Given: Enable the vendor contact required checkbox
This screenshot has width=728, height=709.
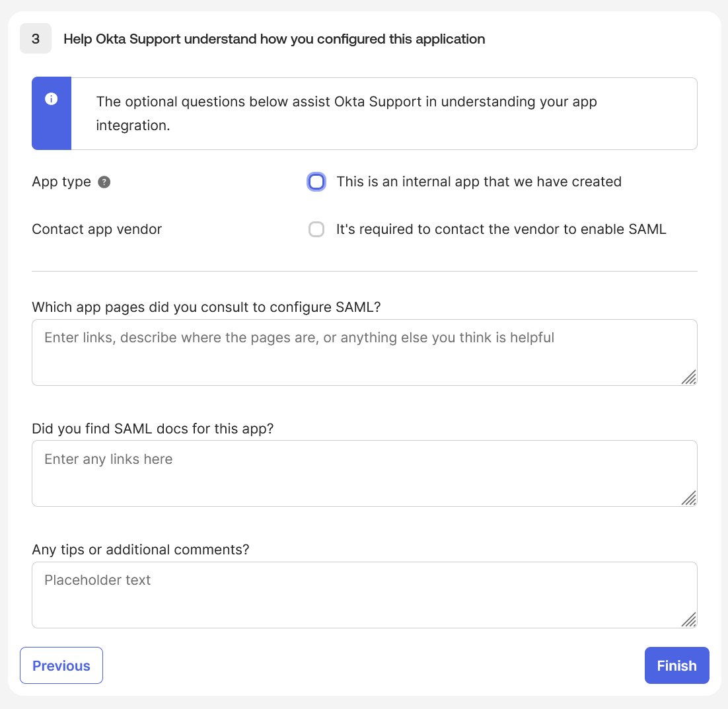Looking at the screenshot, I should [316, 229].
